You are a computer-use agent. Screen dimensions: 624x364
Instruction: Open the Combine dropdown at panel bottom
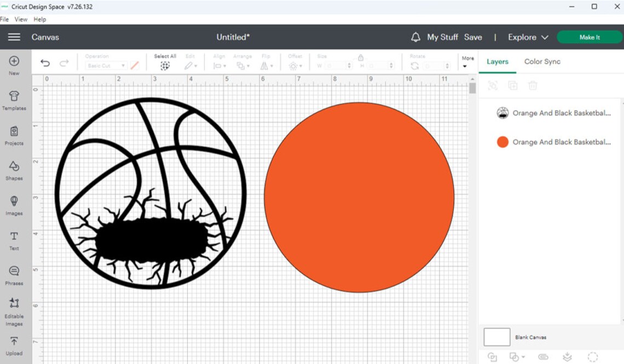point(517,357)
